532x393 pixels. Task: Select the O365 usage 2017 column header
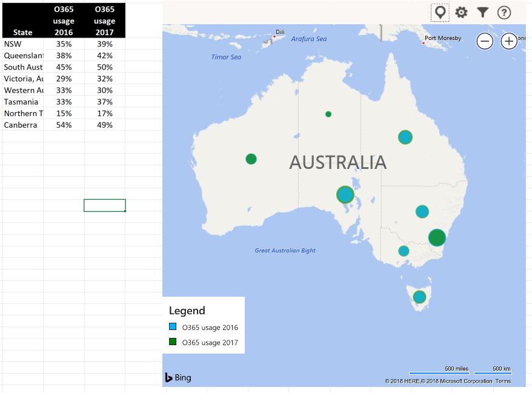104,21
